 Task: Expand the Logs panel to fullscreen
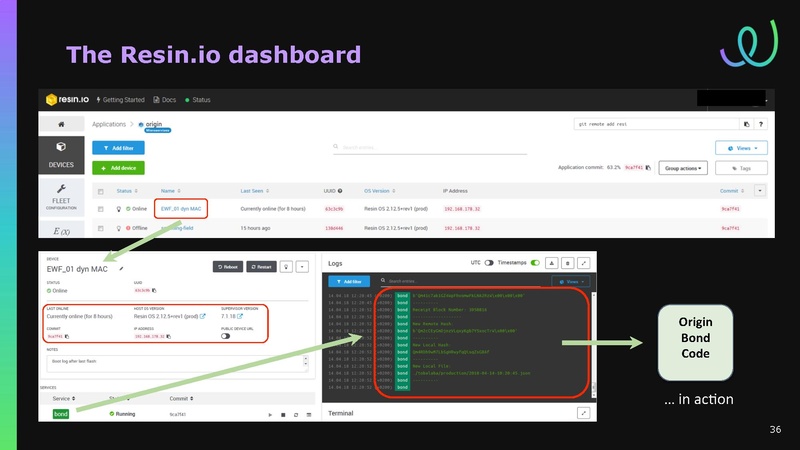(x=584, y=263)
